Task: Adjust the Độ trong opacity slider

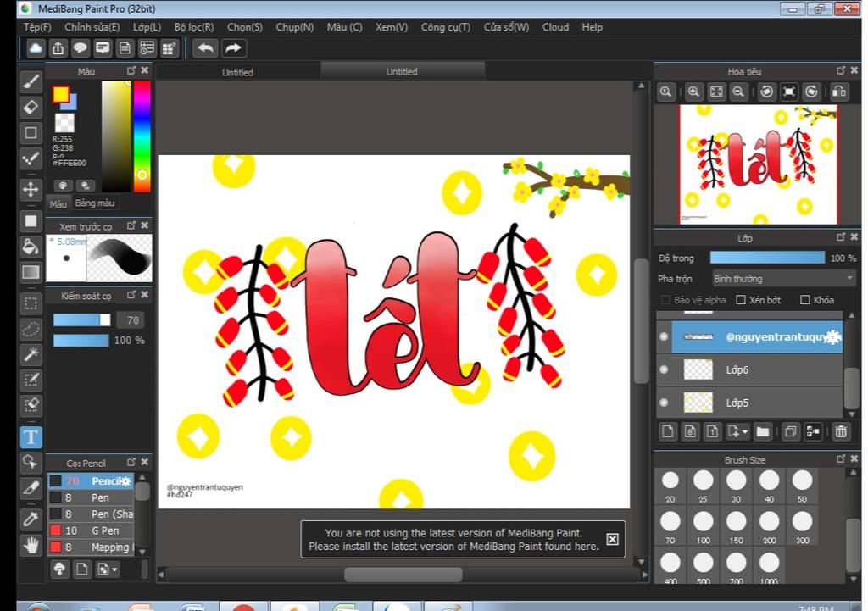Action: coord(767,258)
